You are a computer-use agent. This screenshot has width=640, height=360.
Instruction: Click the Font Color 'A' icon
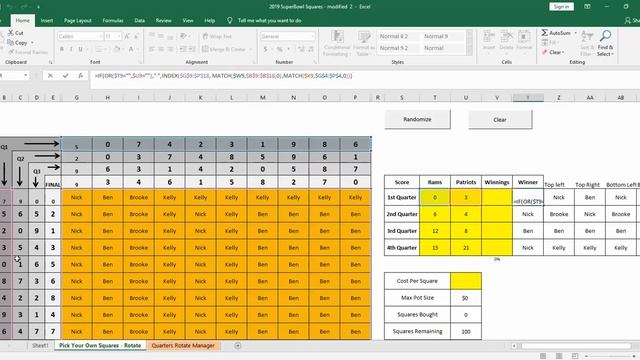(131, 49)
